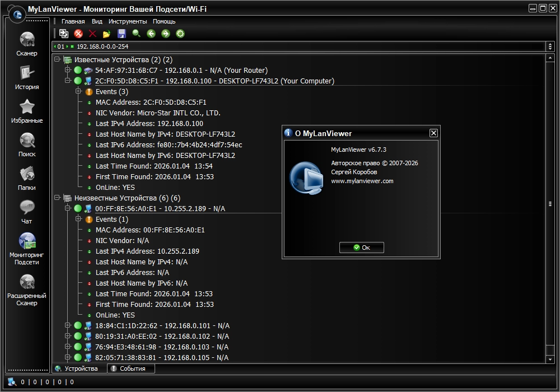Viewport: 560px width, 392px height.
Task: Click the magnifier search toolbar icon
Action: tap(136, 34)
